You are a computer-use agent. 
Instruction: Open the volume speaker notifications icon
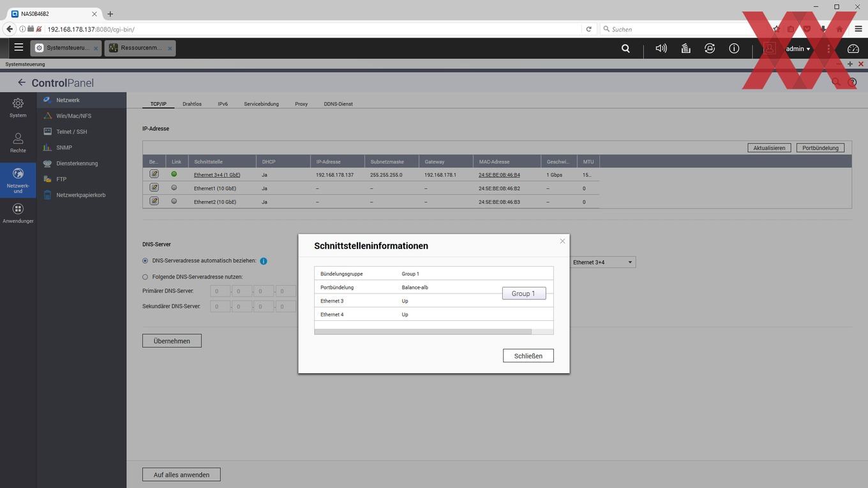[661, 48]
